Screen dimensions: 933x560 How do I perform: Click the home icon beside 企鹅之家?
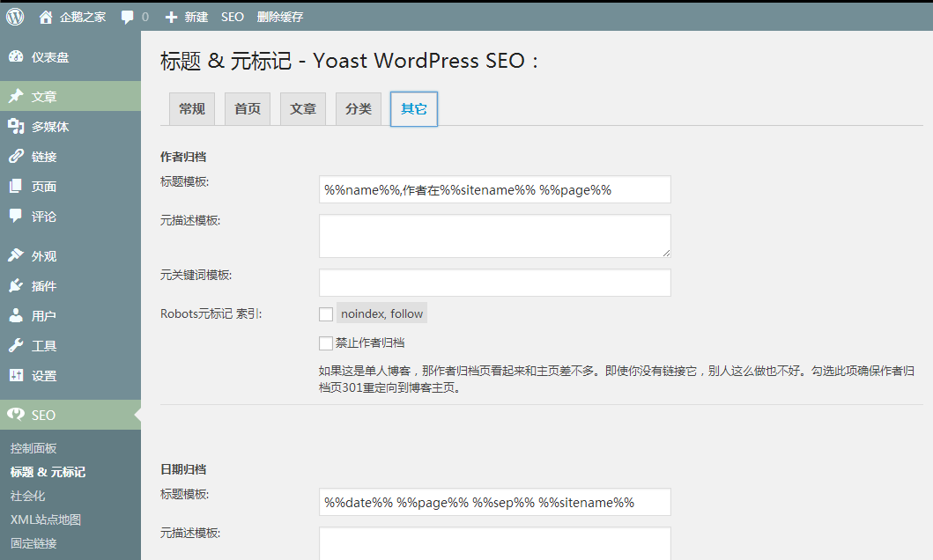(45, 18)
